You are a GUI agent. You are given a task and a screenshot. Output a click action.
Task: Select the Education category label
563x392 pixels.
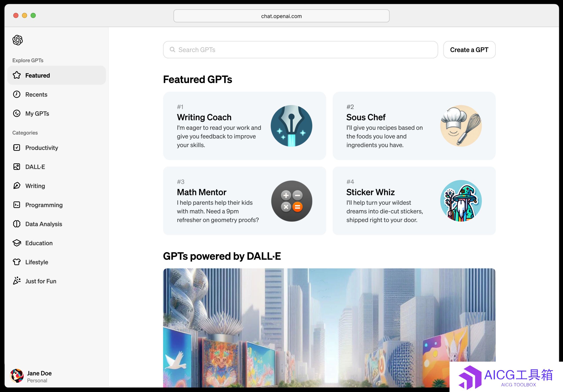(x=39, y=243)
